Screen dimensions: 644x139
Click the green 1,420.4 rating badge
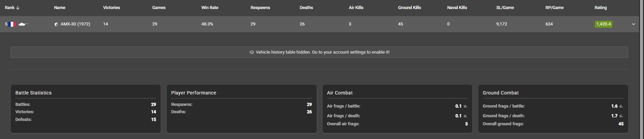coord(603,24)
